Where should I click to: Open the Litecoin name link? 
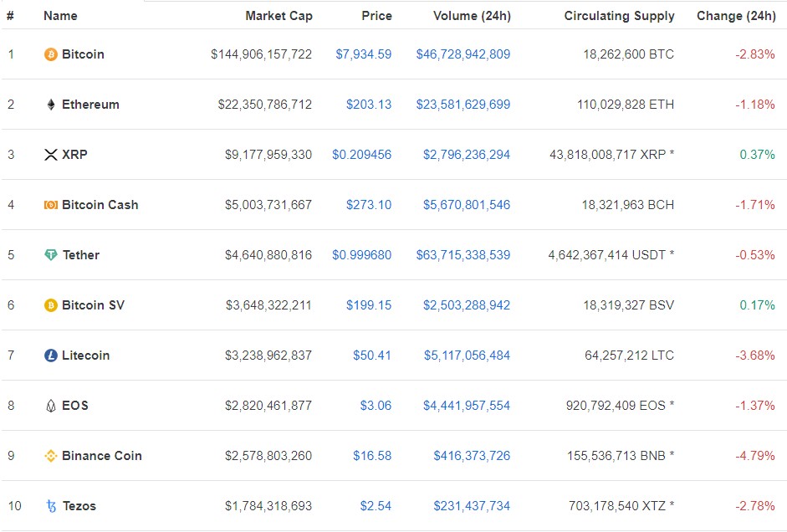(x=85, y=356)
